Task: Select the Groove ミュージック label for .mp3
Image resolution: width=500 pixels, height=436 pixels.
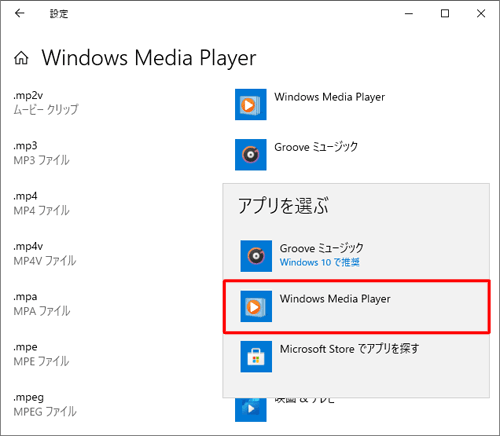Action: coord(316,147)
